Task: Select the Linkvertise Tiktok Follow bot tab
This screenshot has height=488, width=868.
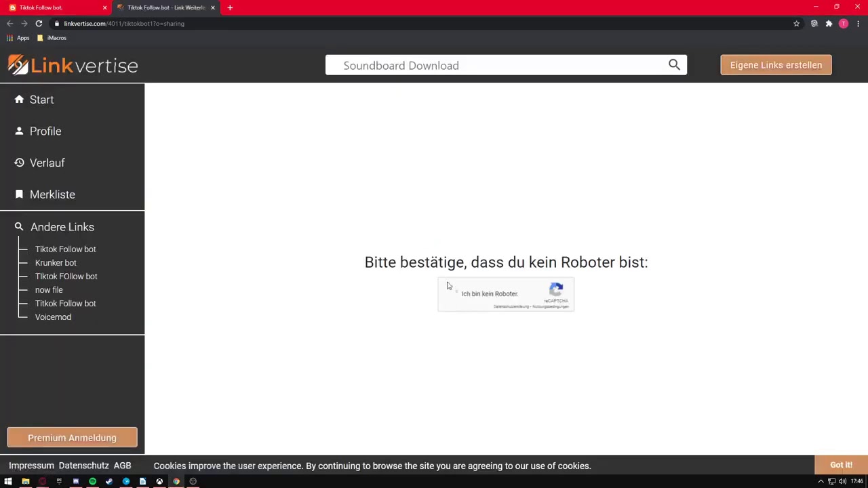Action: point(166,7)
